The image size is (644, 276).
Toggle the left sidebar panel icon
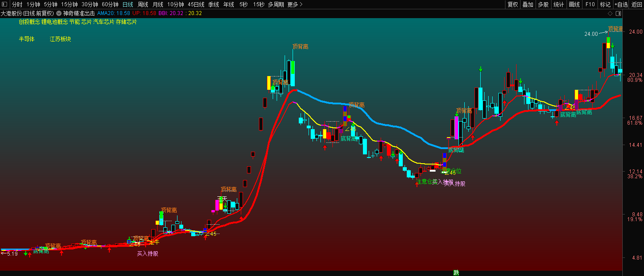point(4,4)
